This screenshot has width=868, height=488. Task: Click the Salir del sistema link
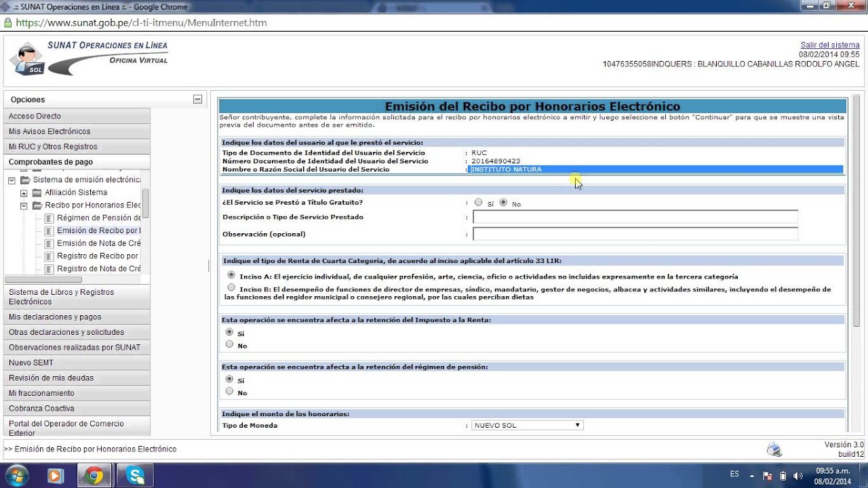(830, 45)
